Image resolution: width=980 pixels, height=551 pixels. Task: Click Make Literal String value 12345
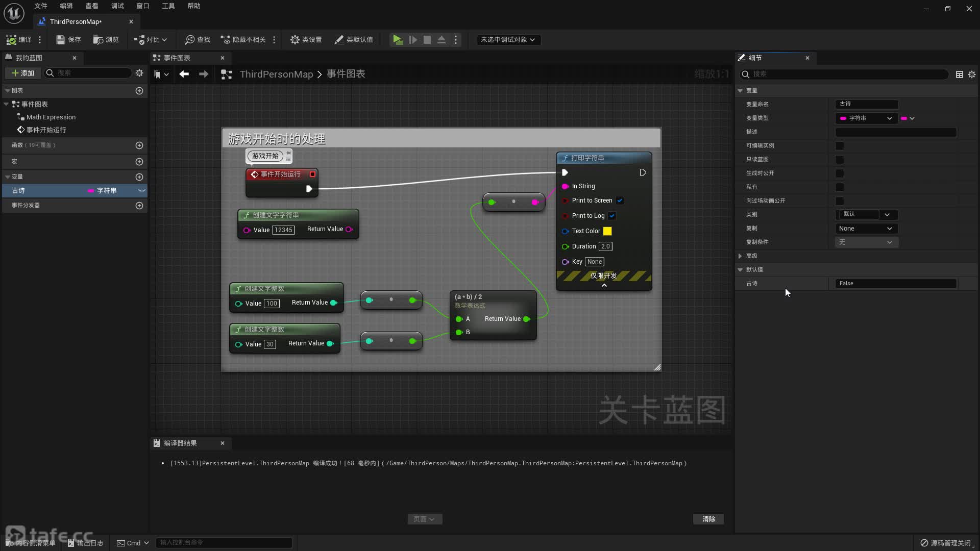click(x=283, y=230)
